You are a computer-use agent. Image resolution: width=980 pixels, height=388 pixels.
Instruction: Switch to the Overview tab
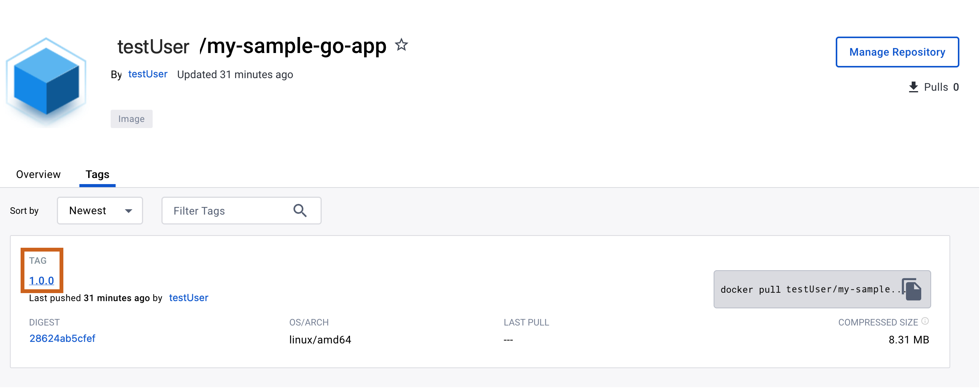(x=38, y=175)
